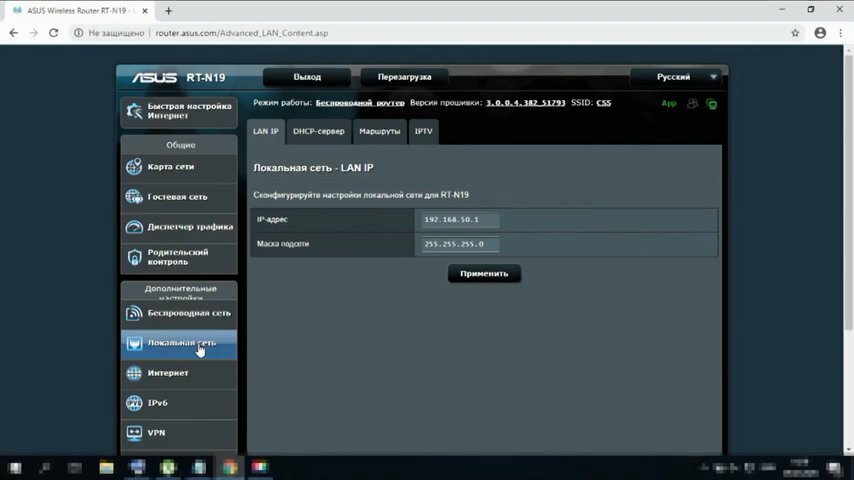Open firmware version 3.0.0.4.382_51793 link

click(x=526, y=103)
